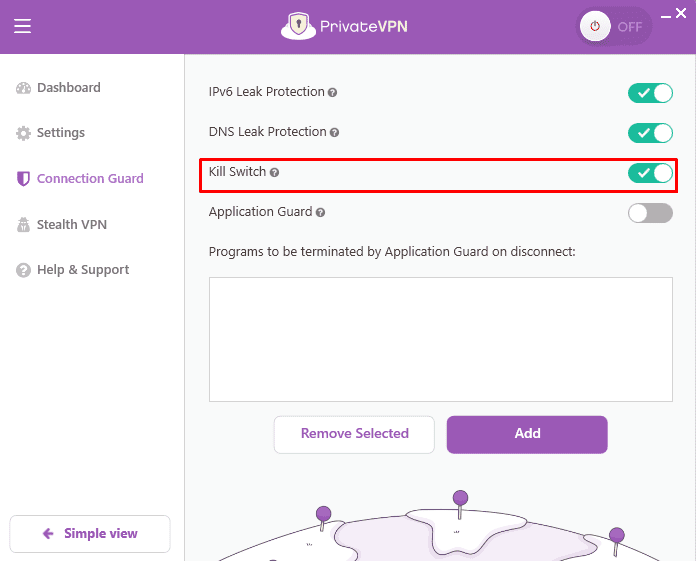Turn off the Kill Switch toggle
696x561 pixels.
point(650,173)
